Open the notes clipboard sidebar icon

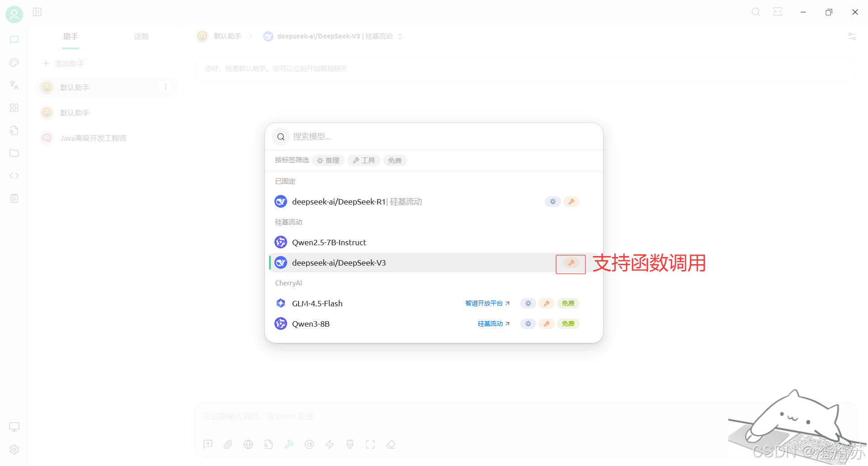[14, 198]
